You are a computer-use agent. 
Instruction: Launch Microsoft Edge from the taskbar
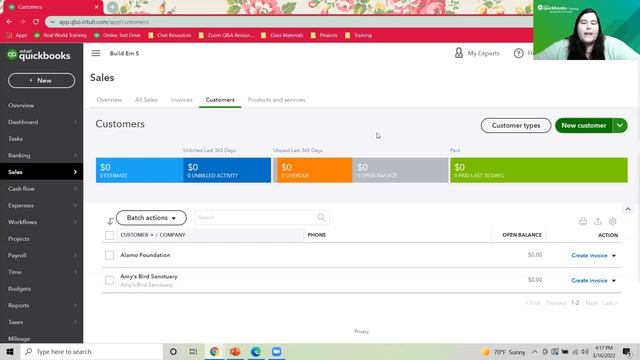(x=256, y=351)
